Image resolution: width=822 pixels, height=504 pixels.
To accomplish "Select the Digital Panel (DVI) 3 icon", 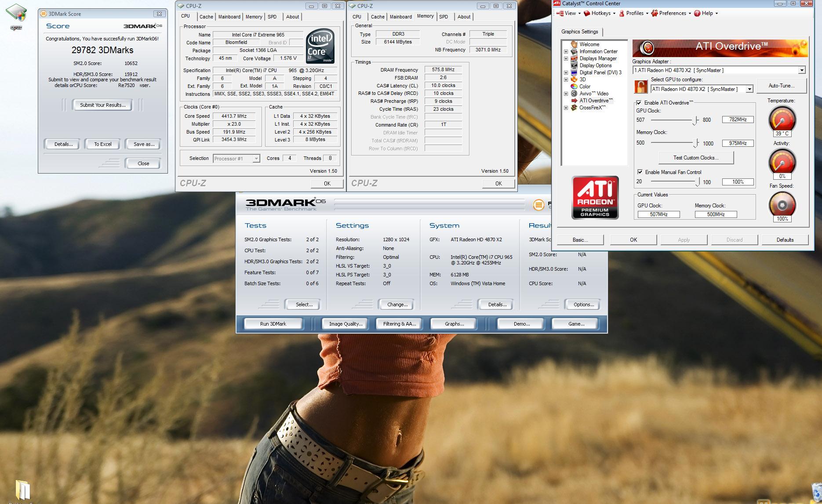I will 574,73.
